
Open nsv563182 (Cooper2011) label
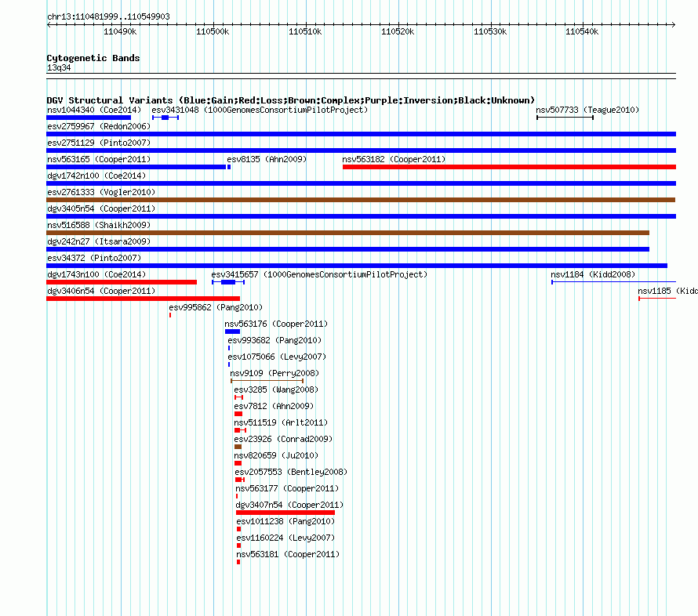(x=394, y=159)
